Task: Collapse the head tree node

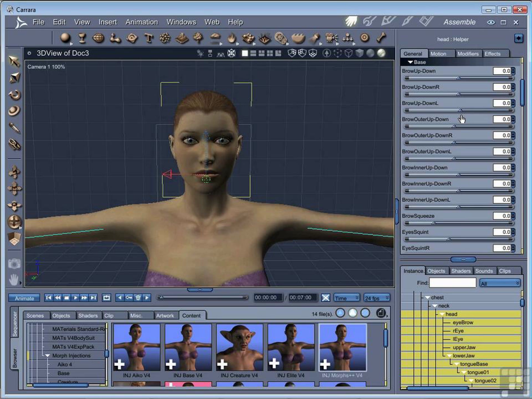Action: coord(442,314)
